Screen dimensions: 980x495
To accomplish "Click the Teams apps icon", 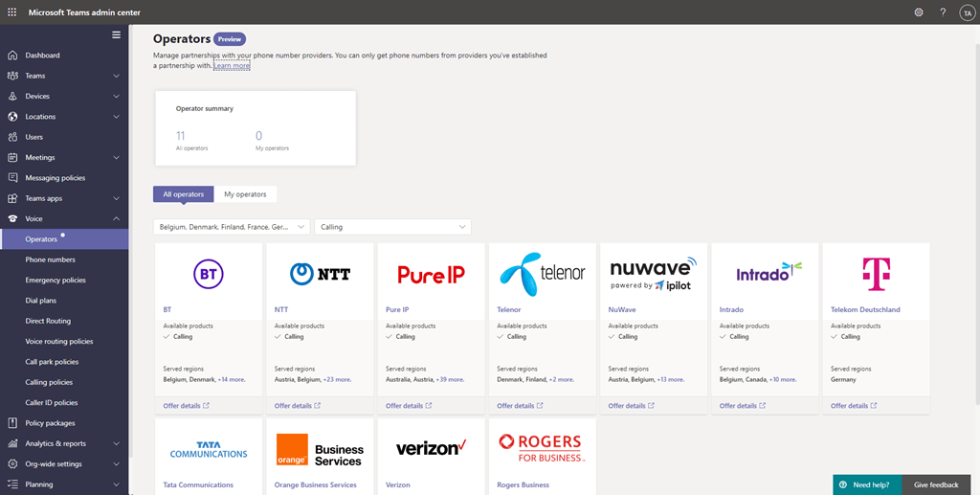I will click(x=12, y=198).
